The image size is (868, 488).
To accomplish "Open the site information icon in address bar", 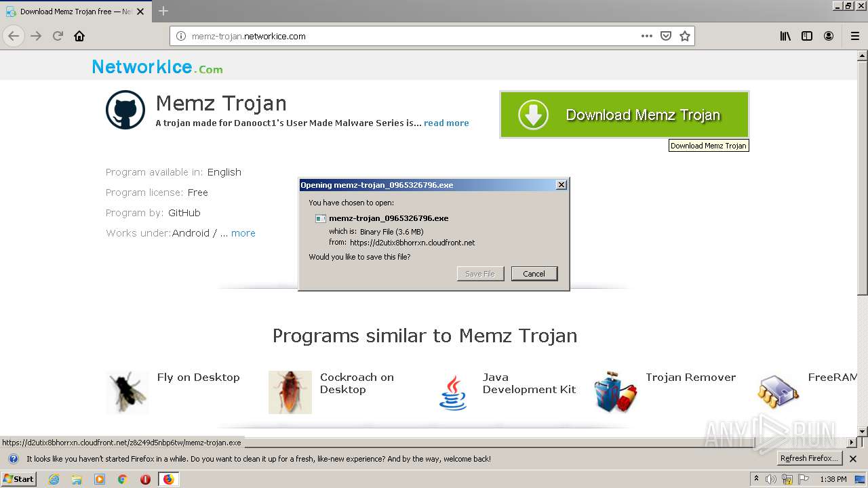I will pos(181,36).
